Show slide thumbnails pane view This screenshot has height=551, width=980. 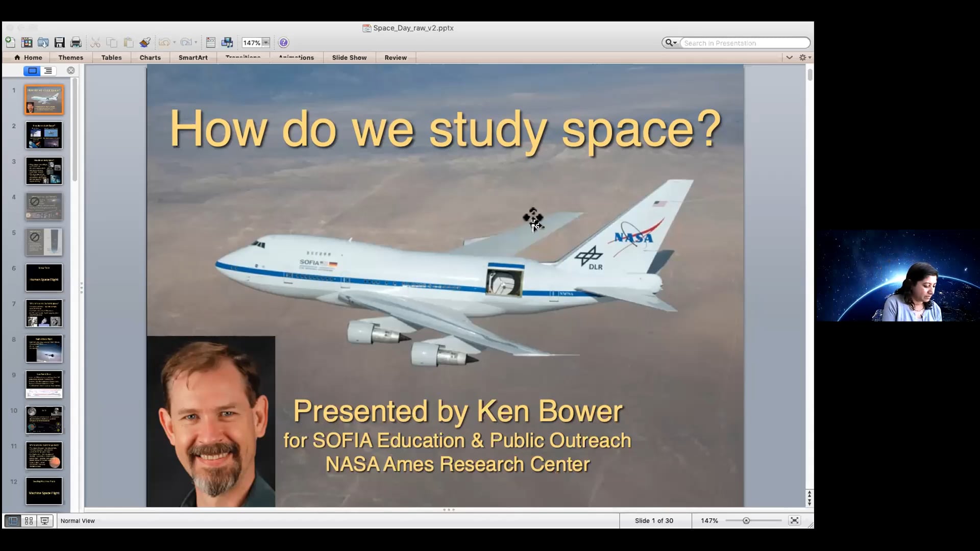click(x=32, y=71)
